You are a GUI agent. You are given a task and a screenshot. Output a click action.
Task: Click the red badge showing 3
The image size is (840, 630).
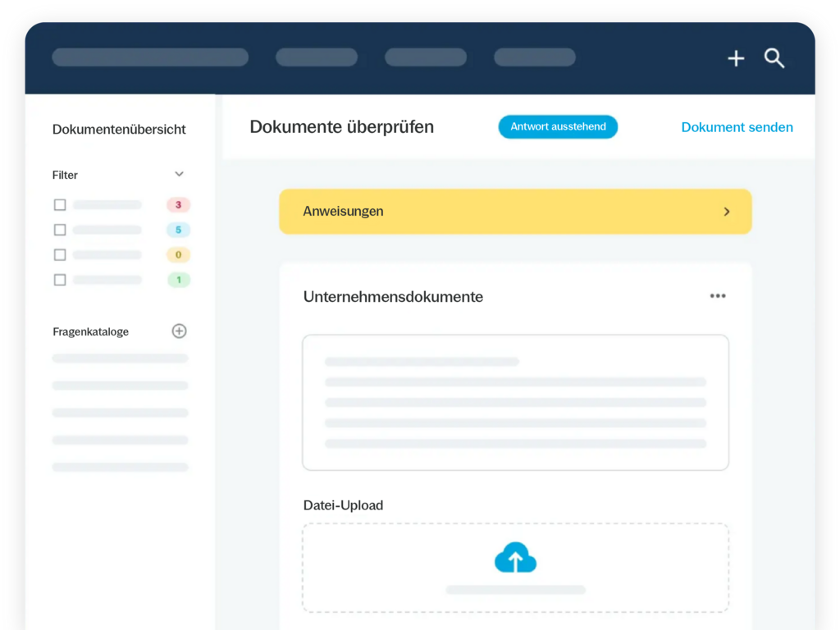[x=178, y=204]
